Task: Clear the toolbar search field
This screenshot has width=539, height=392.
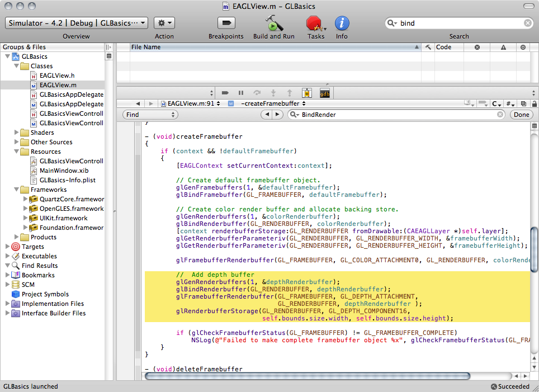Action: coord(528,23)
